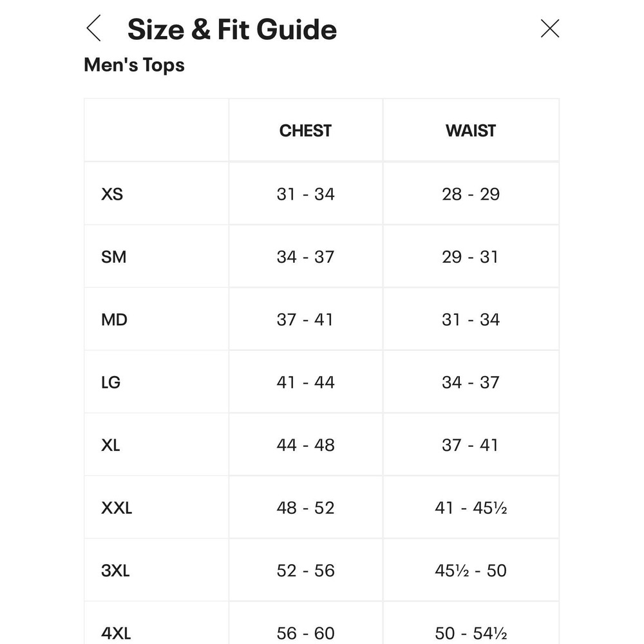
Task: Close the Size & Fit Guide
Action: tap(549, 28)
